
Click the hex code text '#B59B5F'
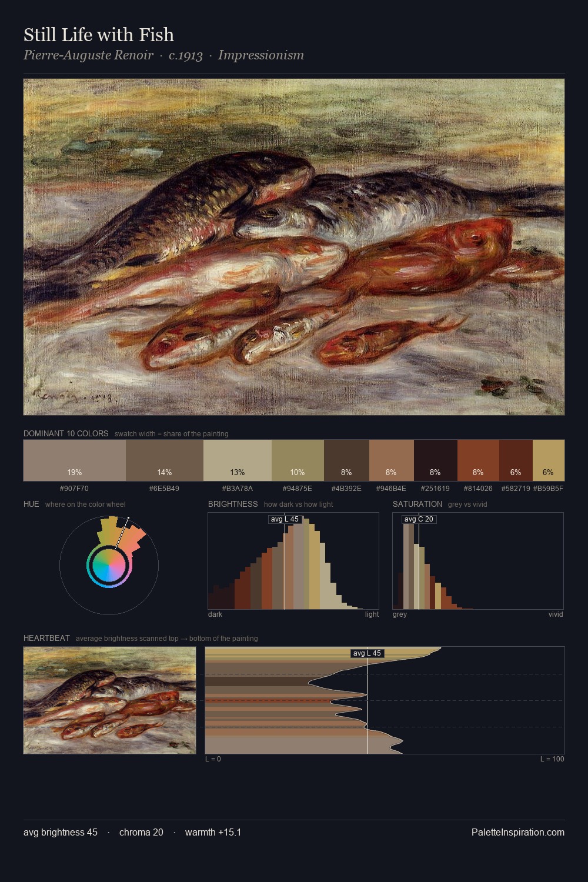[x=548, y=489]
